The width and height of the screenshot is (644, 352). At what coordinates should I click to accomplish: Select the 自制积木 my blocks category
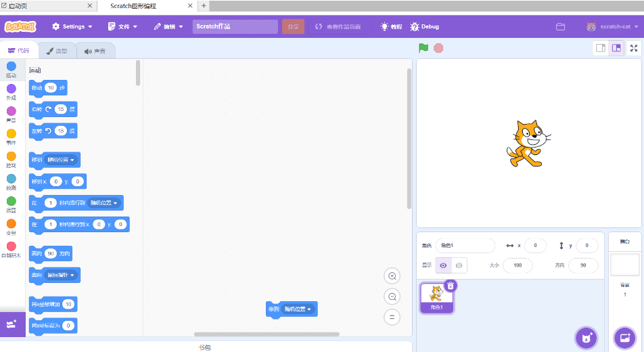(x=11, y=249)
